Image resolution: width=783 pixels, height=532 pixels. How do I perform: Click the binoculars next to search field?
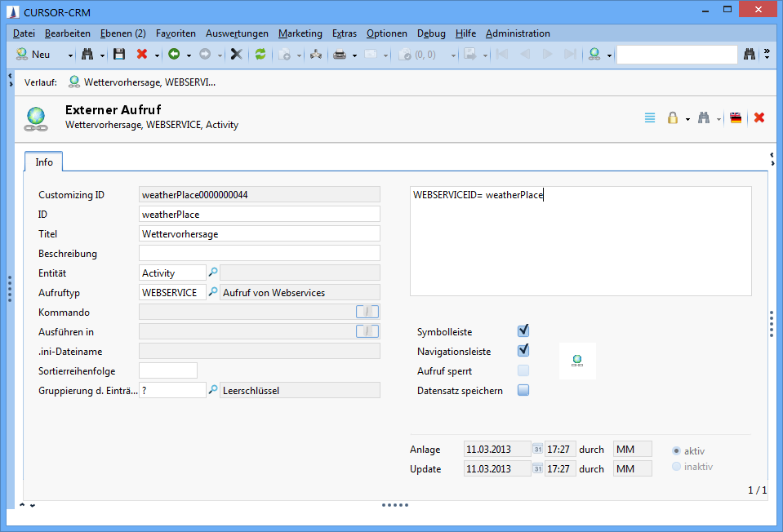click(x=750, y=55)
